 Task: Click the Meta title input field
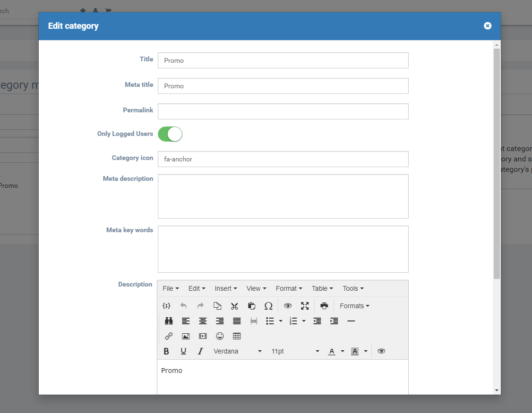coord(283,86)
